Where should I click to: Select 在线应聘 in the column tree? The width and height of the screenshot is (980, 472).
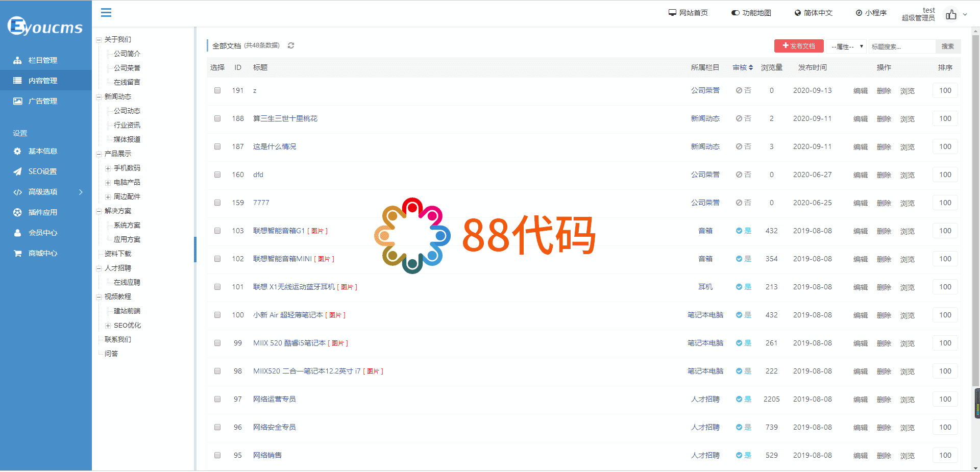pos(127,282)
